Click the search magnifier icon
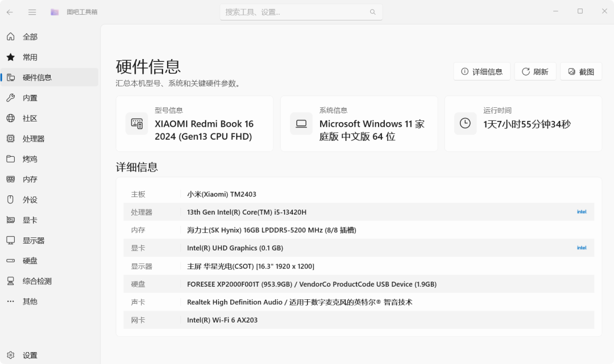614x364 pixels. coord(373,12)
